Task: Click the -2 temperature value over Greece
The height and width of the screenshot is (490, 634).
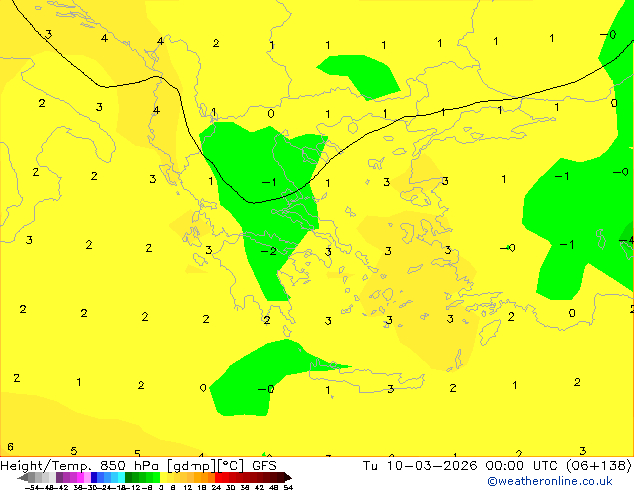Action: (269, 251)
